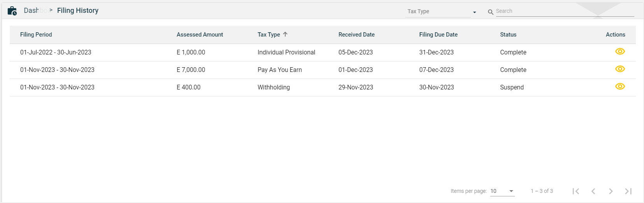View the Withholding filing details
This screenshot has width=644, height=203.
tap(620, 87)
